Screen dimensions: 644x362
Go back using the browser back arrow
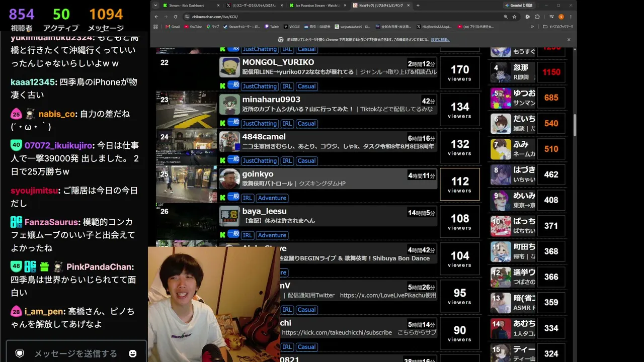(156, 17)
